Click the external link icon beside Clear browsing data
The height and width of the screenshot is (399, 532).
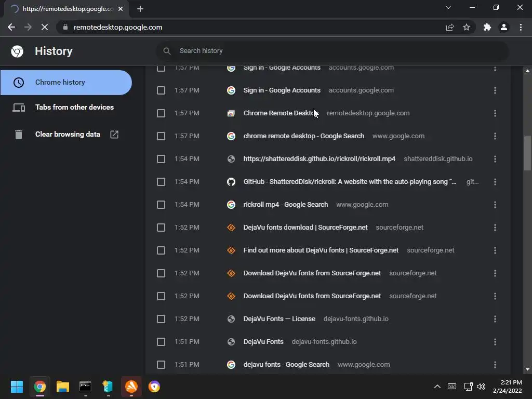114,135
